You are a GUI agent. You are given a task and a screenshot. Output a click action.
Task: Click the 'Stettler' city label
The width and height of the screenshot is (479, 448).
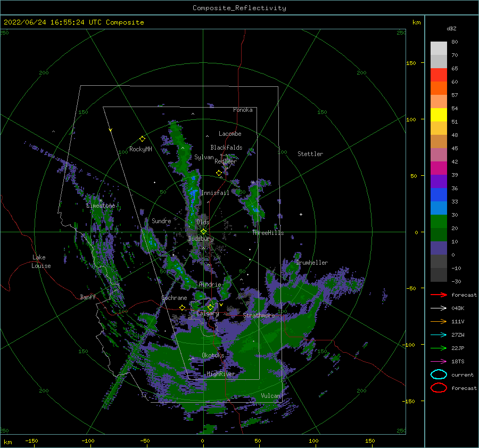click(310, 154)
